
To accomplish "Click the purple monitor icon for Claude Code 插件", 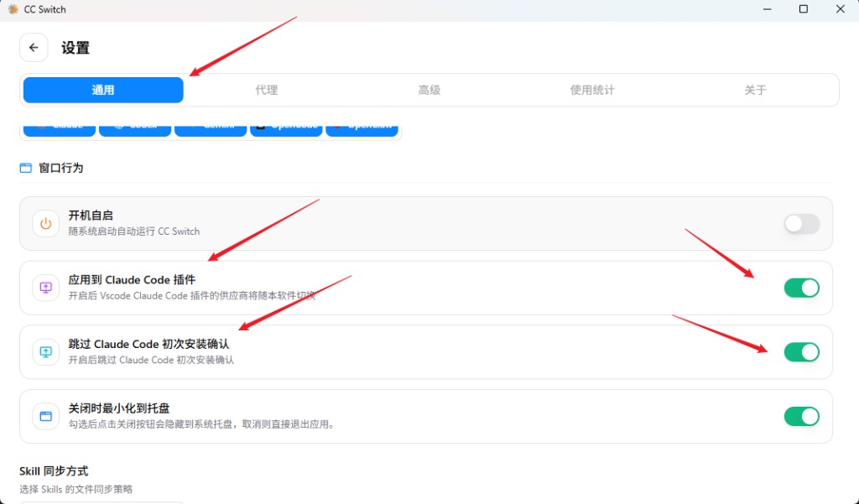I will coord(45,288).
